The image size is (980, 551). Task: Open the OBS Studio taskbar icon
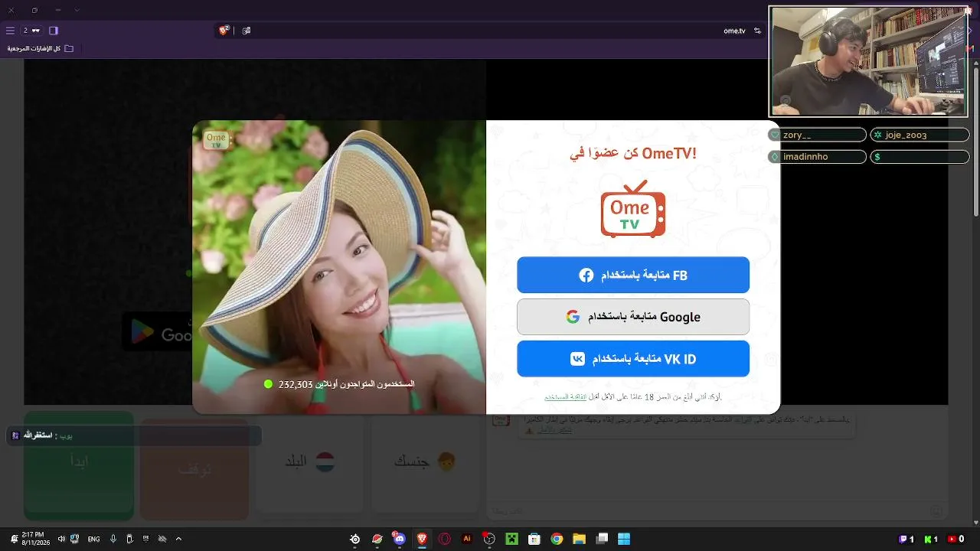[x=489, y=539]
